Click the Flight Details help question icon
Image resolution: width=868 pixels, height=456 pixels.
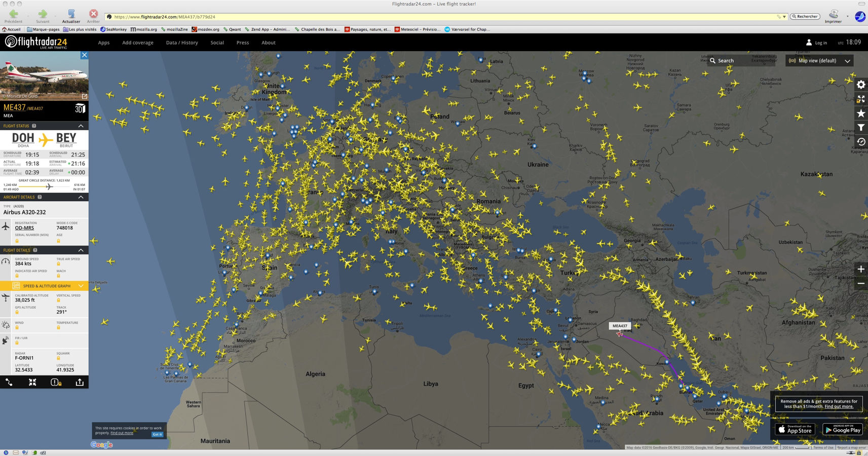tap(35, 250)
